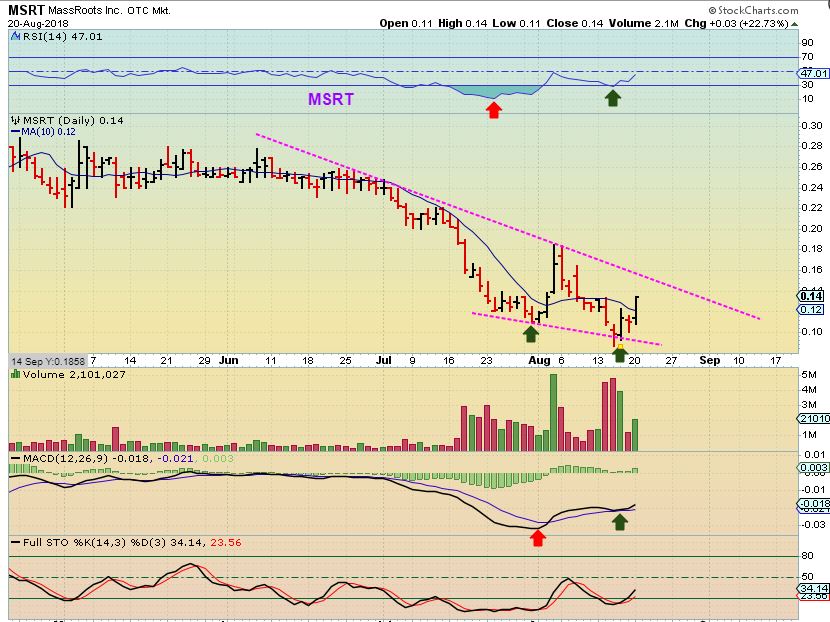
Task: Click the High 0.14 quote value
Action: 463,23
